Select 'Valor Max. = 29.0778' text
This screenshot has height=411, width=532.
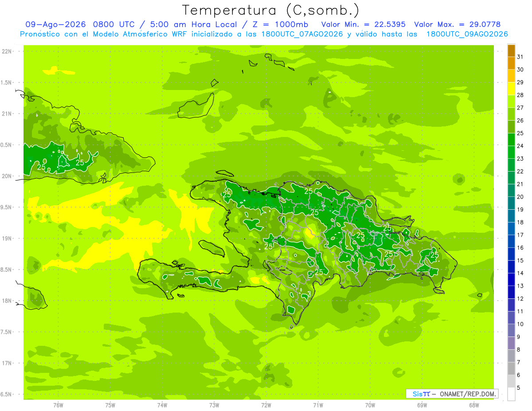point(457,24)
